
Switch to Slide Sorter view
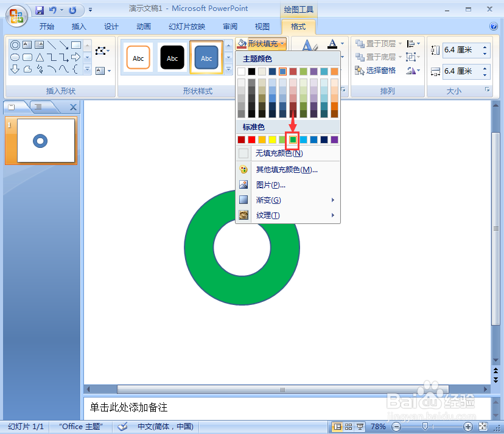coord(348,427)
